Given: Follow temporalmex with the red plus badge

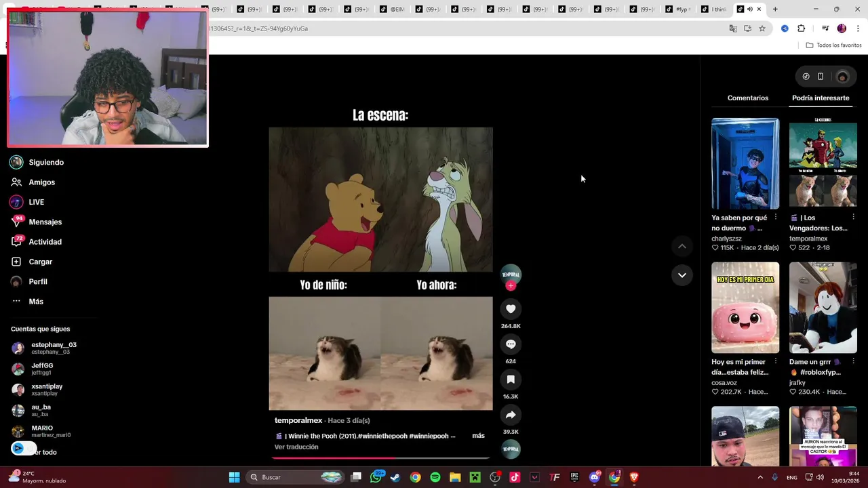Looking at the screenshot, I should (x=511, y=286).
